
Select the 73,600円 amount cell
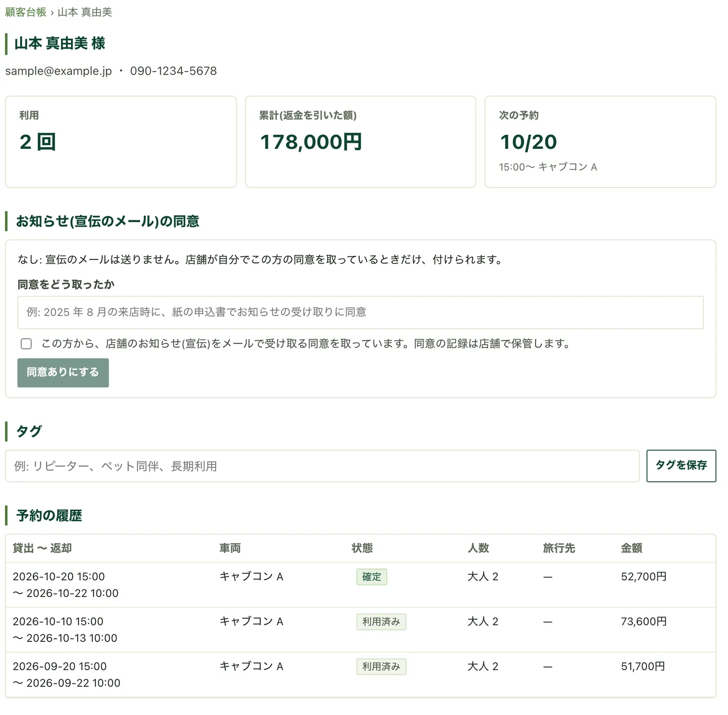(643, 621)
